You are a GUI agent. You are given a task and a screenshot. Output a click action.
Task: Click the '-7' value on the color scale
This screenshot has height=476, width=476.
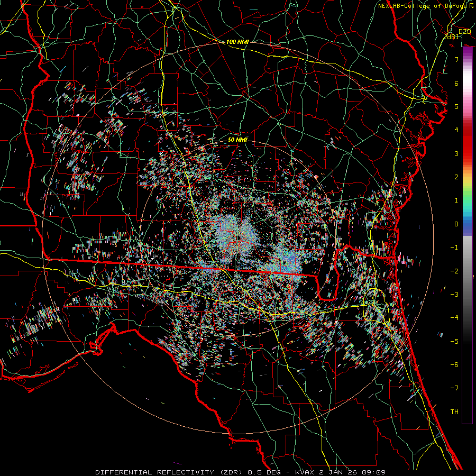454,388
